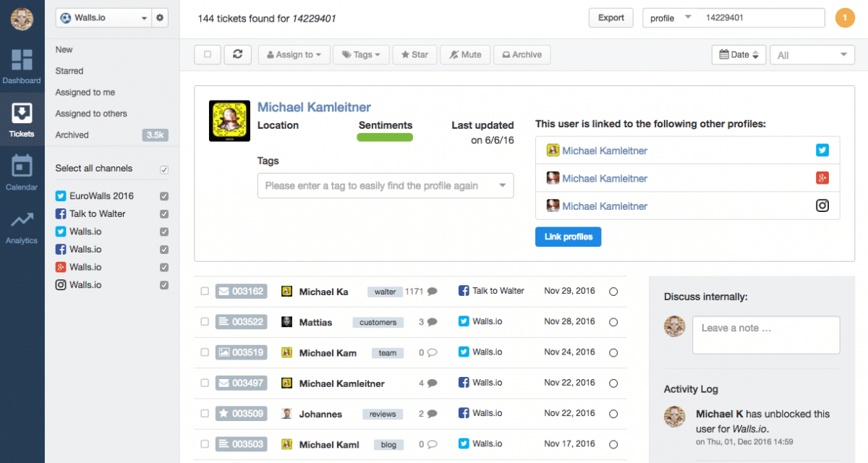Open the profile tags entry dropdown
868x463 pixels.
click(386, 186)
